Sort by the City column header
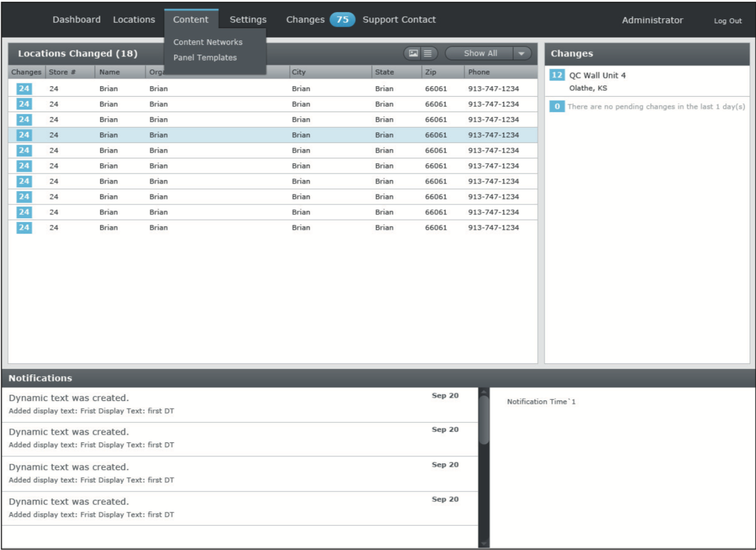This screenshot has height=550, width=756. [330, 72]
